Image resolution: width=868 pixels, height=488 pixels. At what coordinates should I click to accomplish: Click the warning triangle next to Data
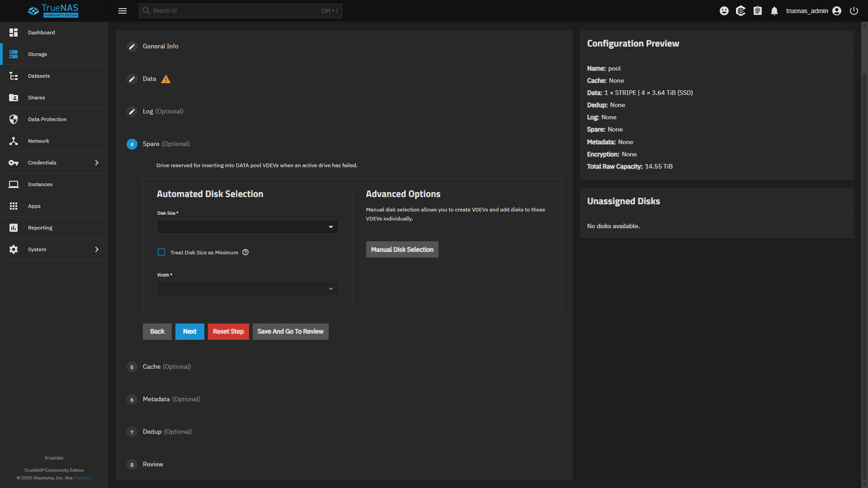pyautogui.click(x=166, y=80)
